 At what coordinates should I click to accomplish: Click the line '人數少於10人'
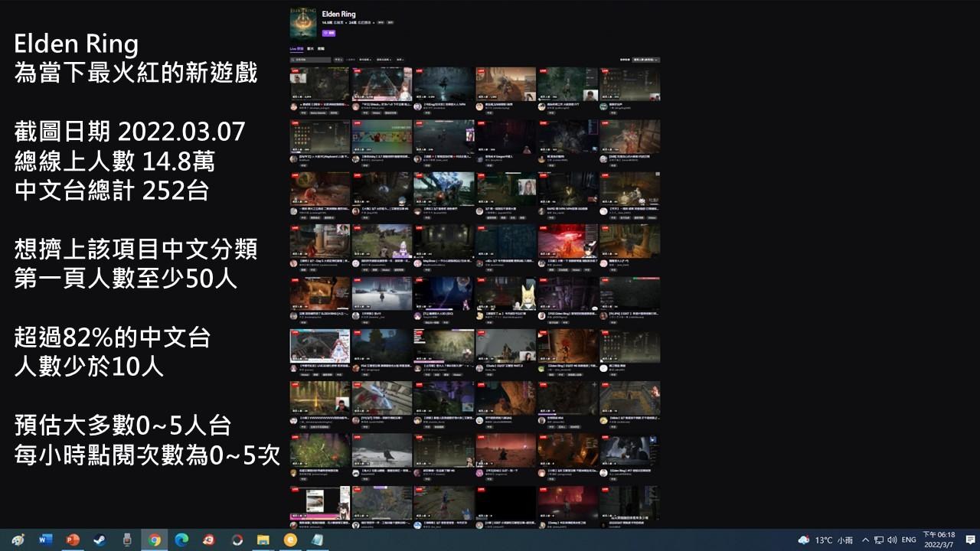coord(89,366)
